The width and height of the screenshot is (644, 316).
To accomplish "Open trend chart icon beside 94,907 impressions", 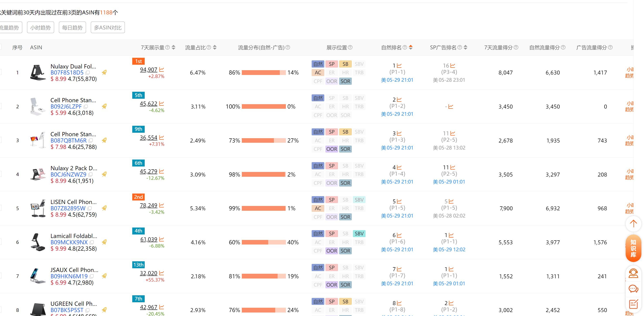I will tap(161, 69).
